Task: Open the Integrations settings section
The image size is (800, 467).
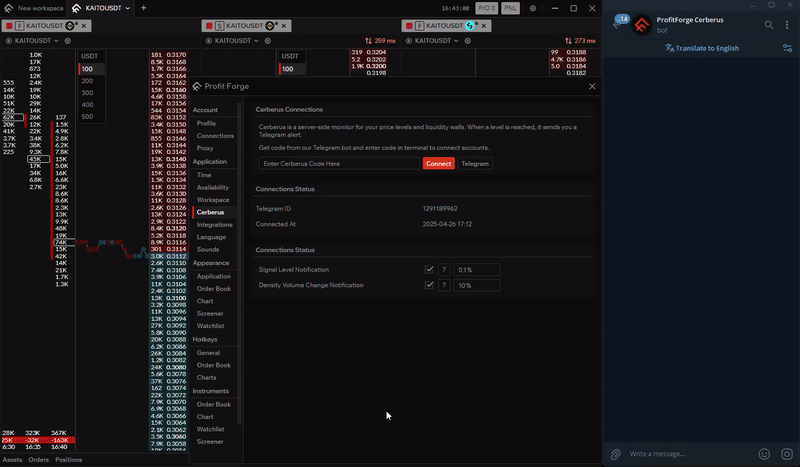Action: coord(214,225)
